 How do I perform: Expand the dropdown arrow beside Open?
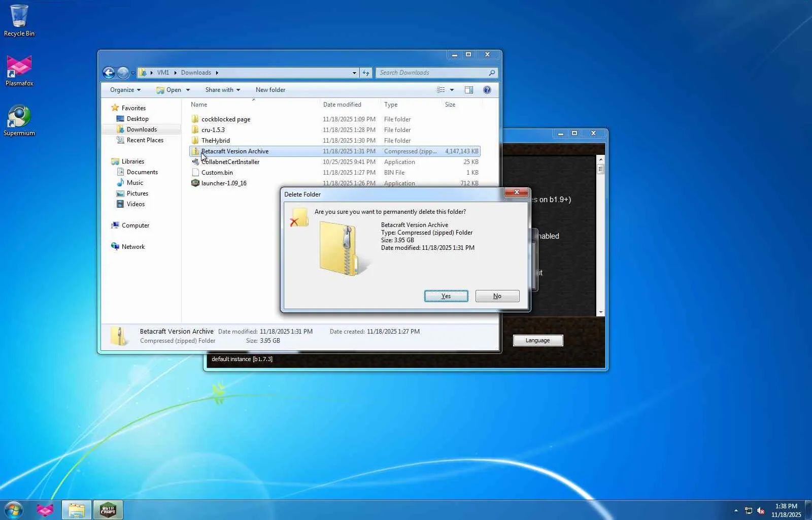188,90
